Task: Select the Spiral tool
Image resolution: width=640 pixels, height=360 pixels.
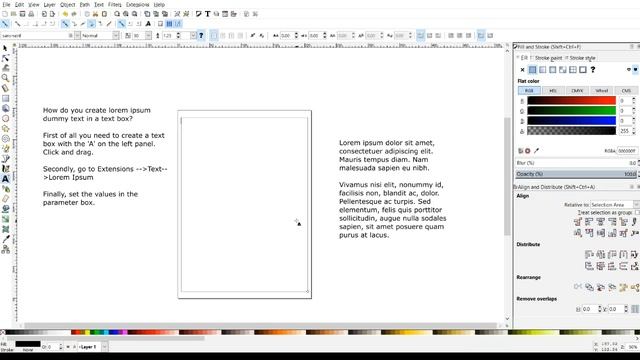Action: tap(5, 139)
